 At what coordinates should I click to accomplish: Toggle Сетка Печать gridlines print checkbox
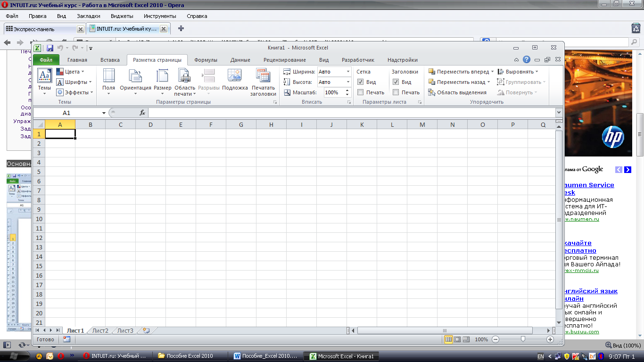361,92
